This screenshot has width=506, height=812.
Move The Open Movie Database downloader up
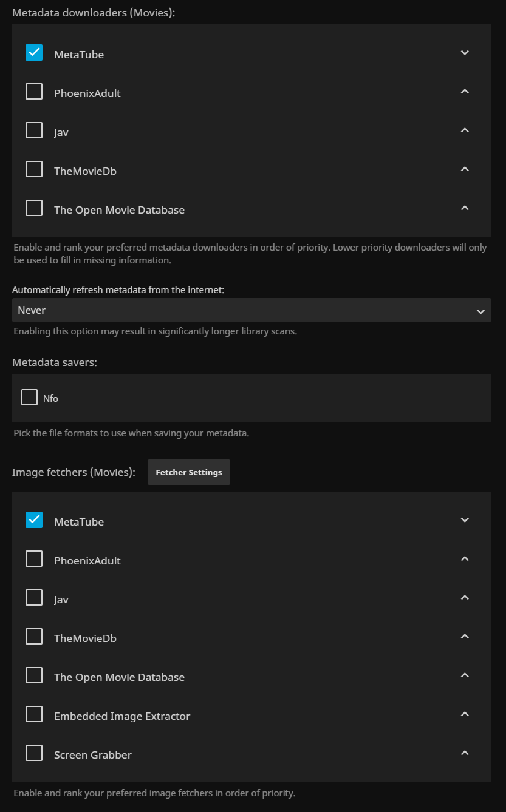click(465, 209)
